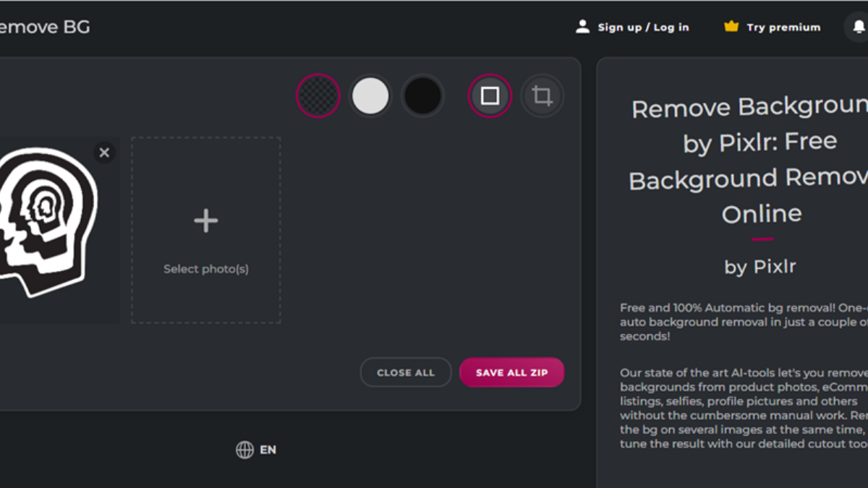
Task: Pick the black background swatch
Action: 422,95
